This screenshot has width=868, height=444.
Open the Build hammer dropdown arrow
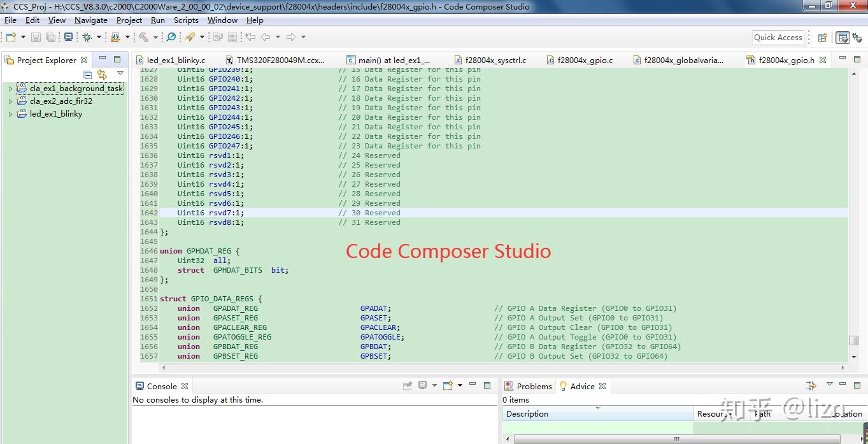pyautogui.click(x=156, y=37)
